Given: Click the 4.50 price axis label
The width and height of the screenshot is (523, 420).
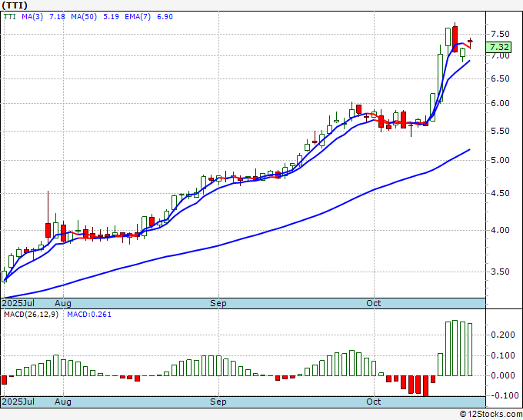Looking at the screenshot, I should point(500,194).
